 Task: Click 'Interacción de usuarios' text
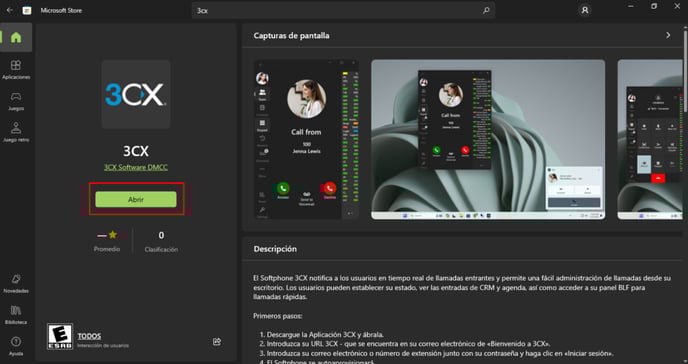point(103,346)
